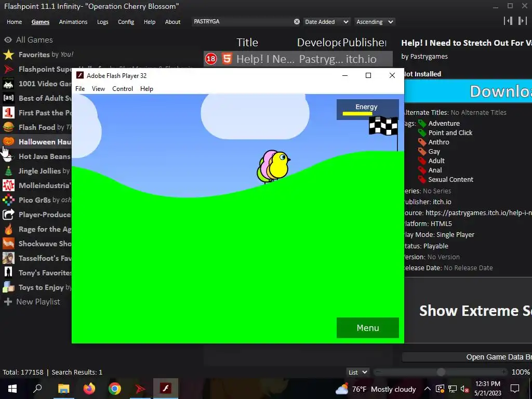Open Halloween Haunts pumpkin icon
Viewport: 532px width, 399px height.
8,141
